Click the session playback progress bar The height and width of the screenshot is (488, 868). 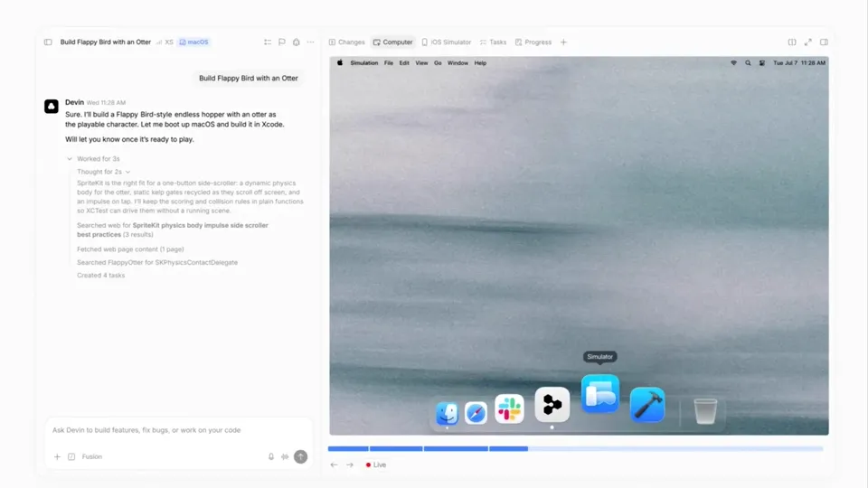point(576,449)
